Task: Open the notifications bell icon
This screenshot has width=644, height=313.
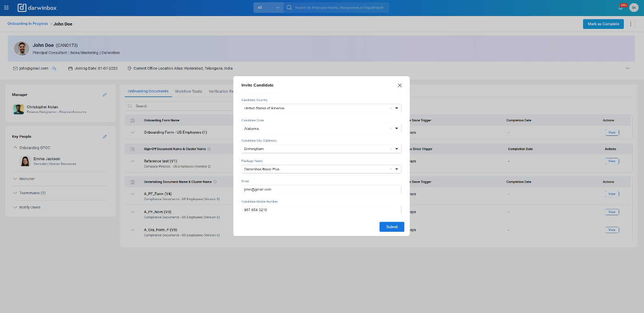Action: coord(621,8)
